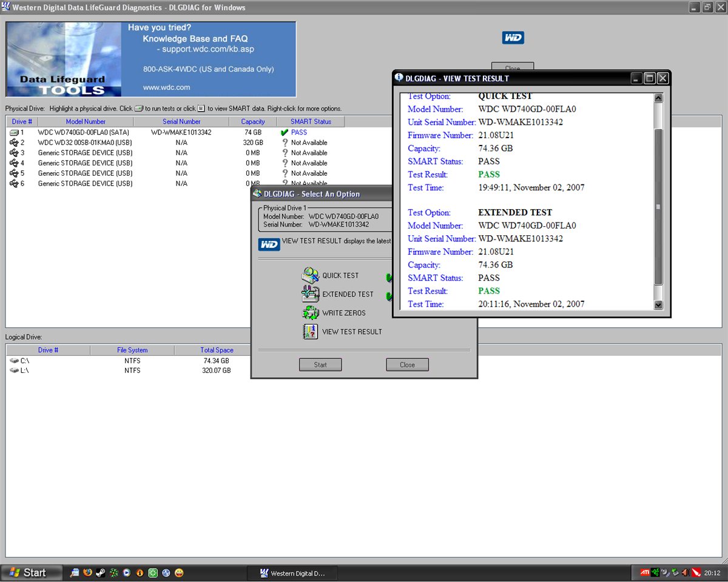Viewport: 728px width, 582px height.
Task: Click the test time 19:49:11, November 02, 2007
Action: pyautogui.click(x=531, y=187)
